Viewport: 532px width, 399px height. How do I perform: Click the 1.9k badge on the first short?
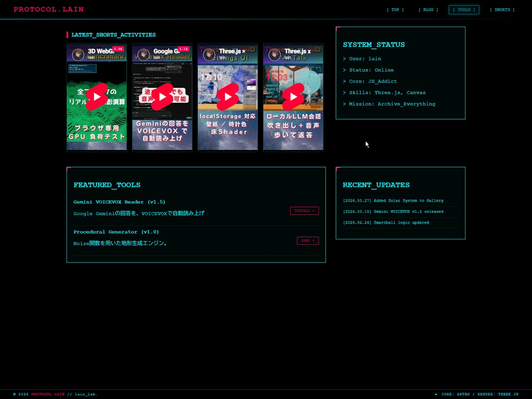[117, 49]
